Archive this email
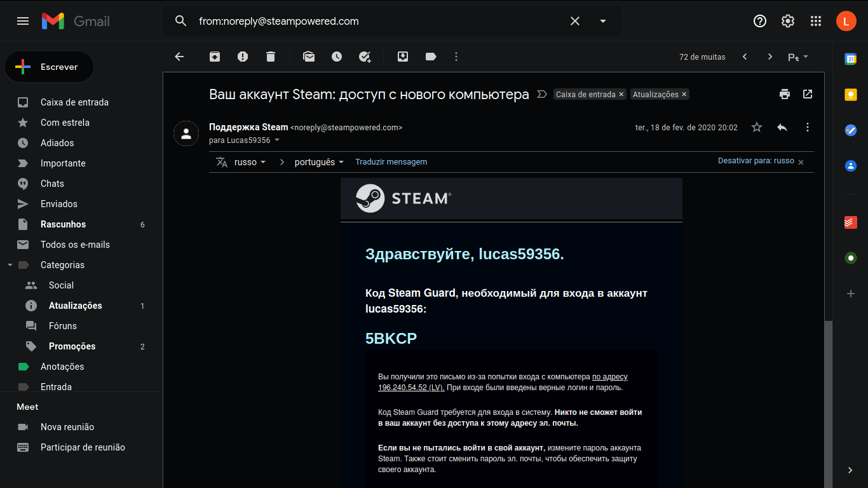This screenshot has width=868, height=488. 215,57
